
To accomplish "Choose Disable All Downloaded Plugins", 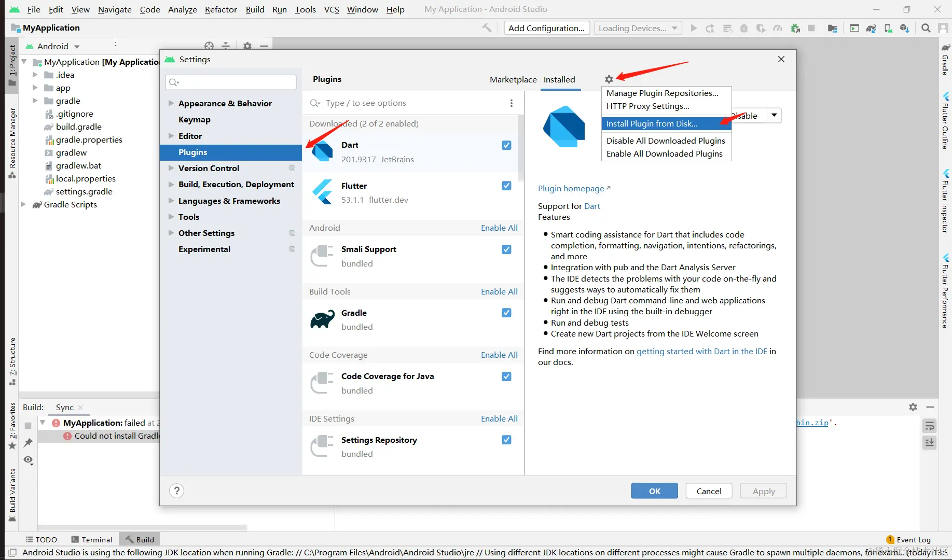I will click(666, 141).
